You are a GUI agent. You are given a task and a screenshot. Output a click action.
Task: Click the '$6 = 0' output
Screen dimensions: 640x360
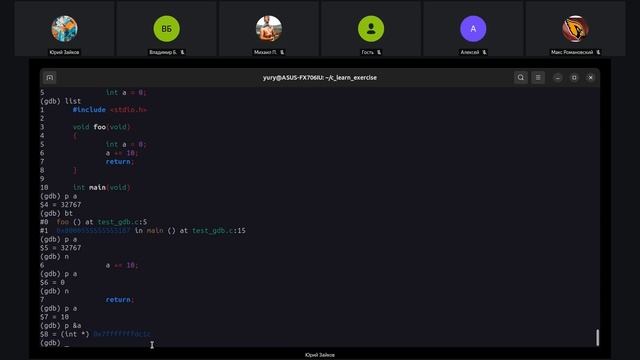click(x=52, y=282)
